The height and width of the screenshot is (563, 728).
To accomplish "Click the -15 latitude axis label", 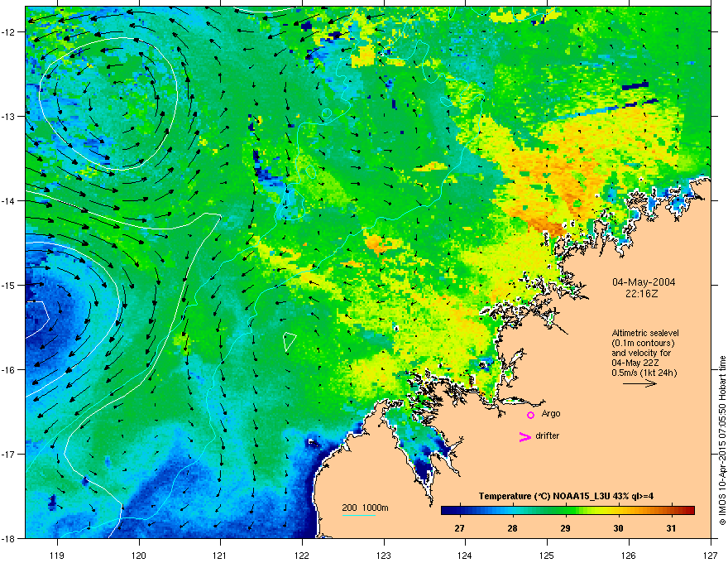I will coord(8,285).
